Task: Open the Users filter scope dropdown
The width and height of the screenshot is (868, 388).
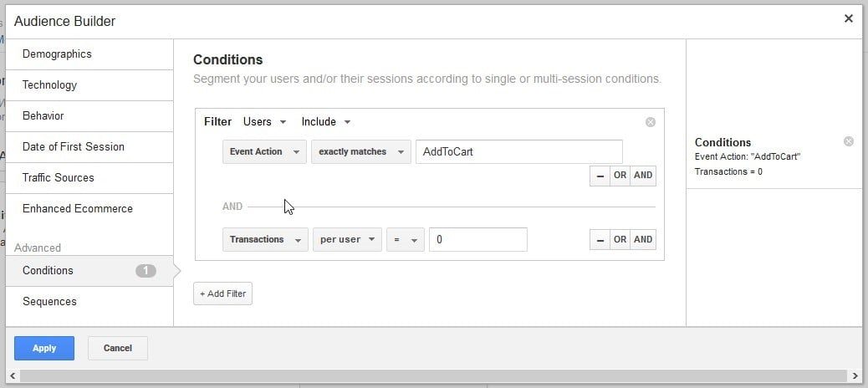Action: (264, 122)
